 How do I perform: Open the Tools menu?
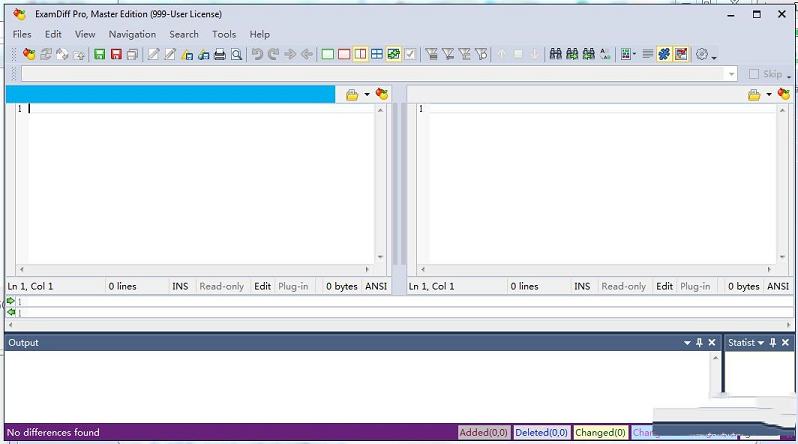tap(224, 34)
